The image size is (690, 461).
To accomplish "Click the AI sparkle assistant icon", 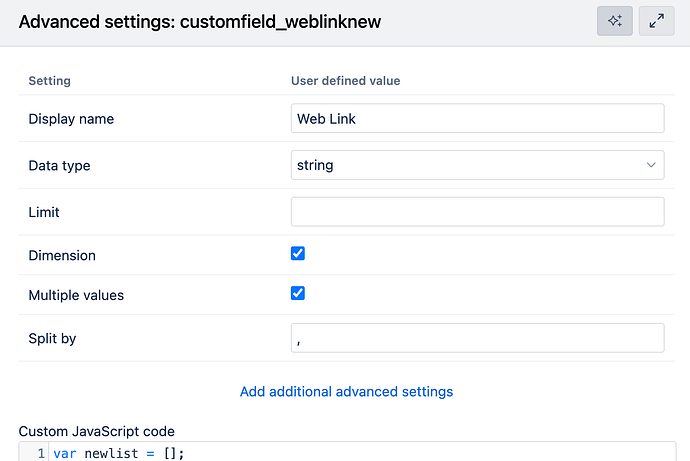I will [x=615, y=21].
